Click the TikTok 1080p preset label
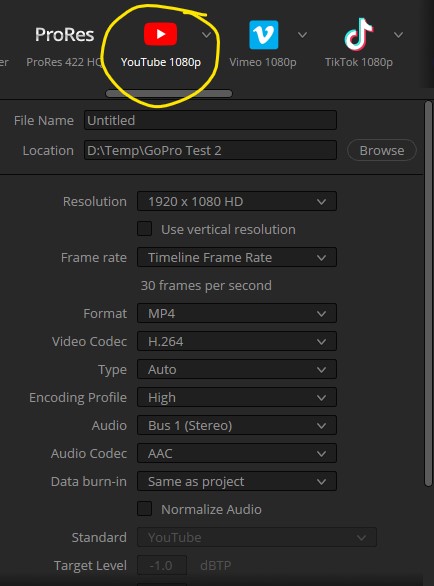The width and height of the screenshot is (434, 586). [x=359, y=62]
